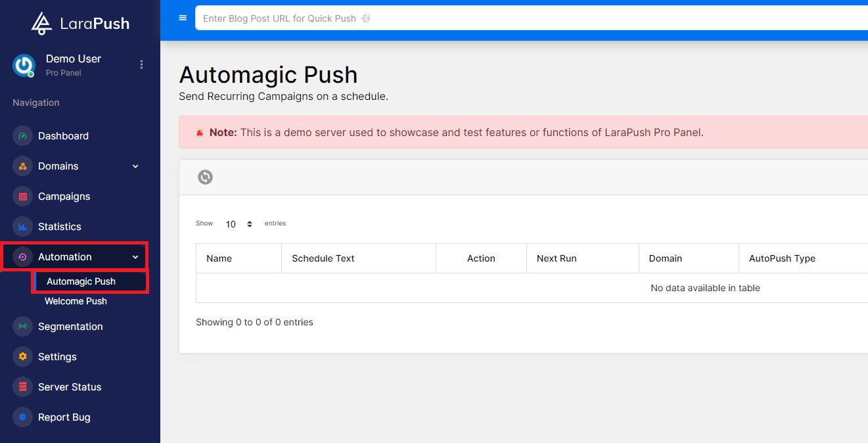Select the Campaigns icon

(22, 196)
